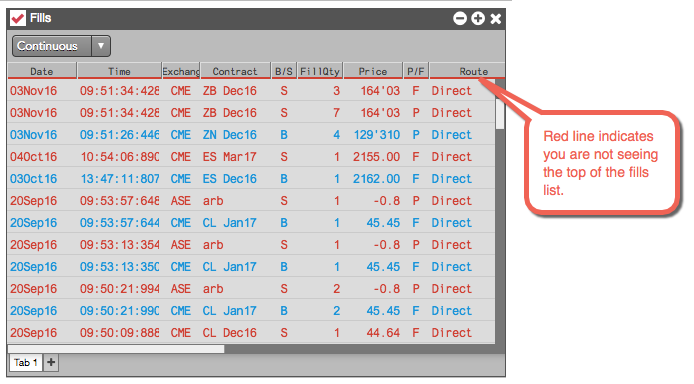Click the Price column header
Screen dimensions: 694x384
pyautogui.click(x=373, y=71)
